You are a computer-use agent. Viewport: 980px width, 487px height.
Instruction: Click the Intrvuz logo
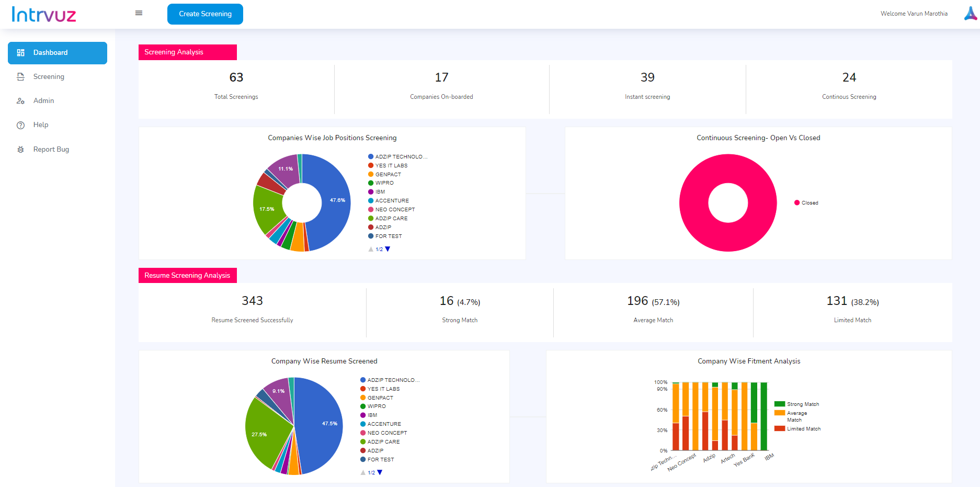pyautogui.click(x=44, y=14)
